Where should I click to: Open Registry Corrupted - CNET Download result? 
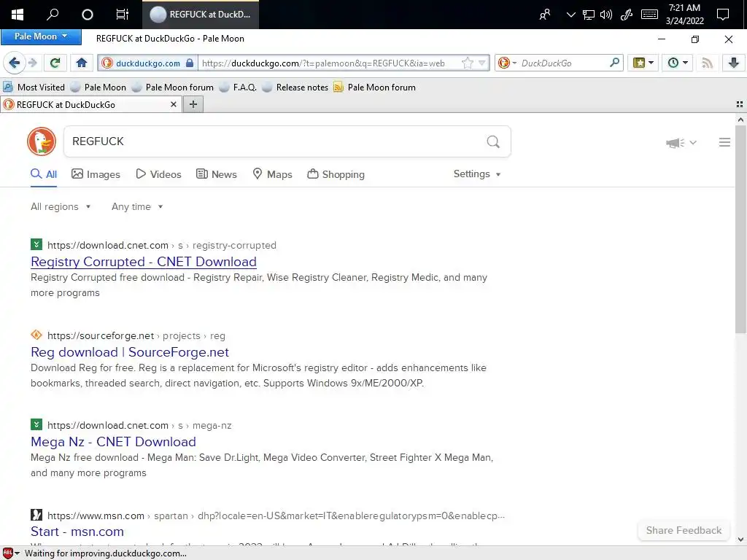click(144, 262)
